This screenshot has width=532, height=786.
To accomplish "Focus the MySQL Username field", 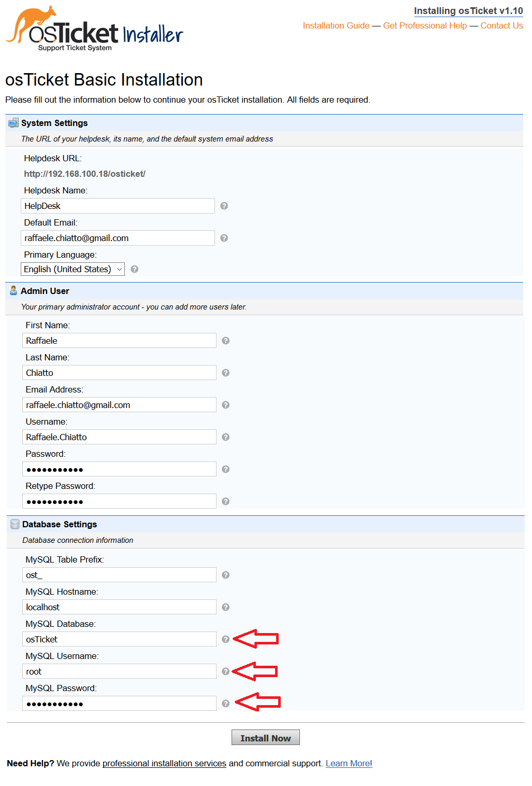I will coord(119,671).
